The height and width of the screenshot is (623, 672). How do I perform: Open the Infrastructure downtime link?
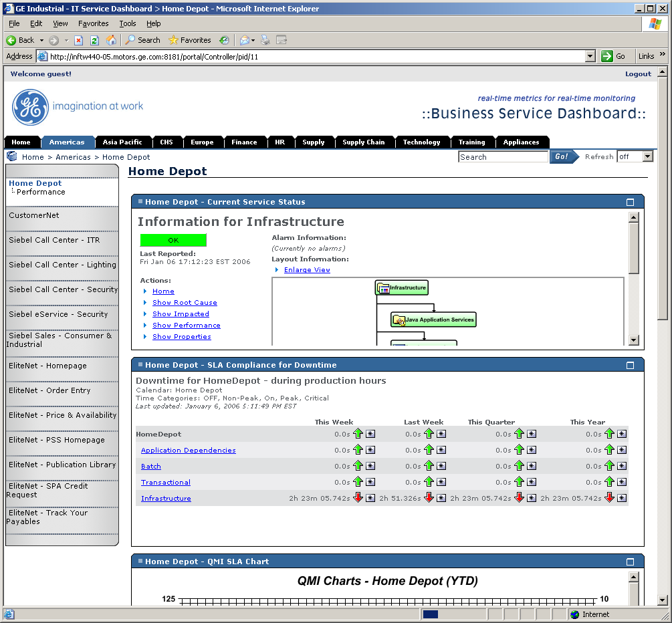[x=166, y=498]
